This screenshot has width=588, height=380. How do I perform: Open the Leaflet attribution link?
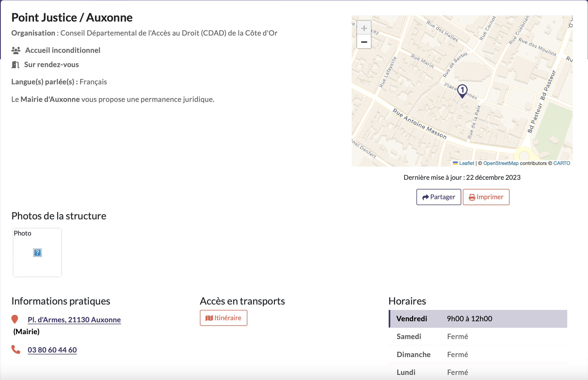tap(466, 163)
